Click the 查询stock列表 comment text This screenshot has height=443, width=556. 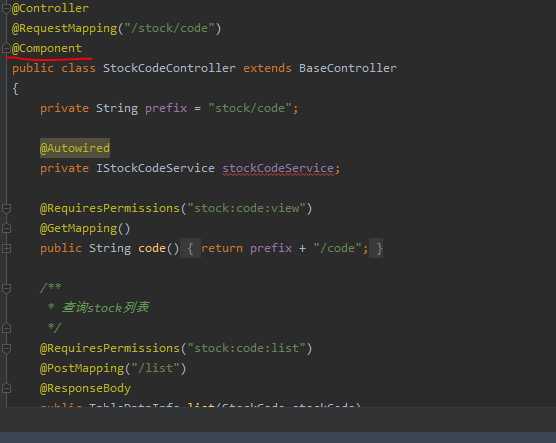tap(106, 308)
